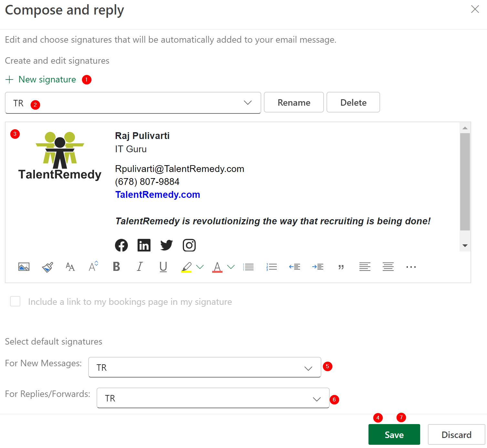Click the signature scroll up arrow

point(465,128)
